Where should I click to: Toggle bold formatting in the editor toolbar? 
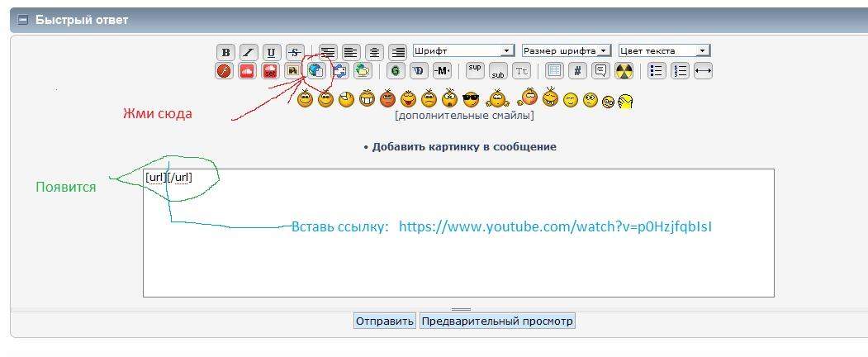225,53
